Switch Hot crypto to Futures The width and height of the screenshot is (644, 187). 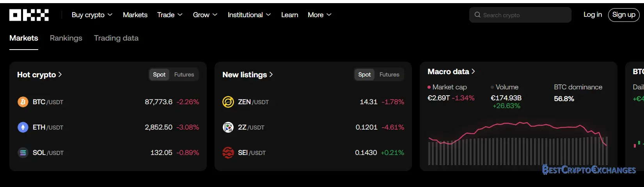[x=184, y=75]
